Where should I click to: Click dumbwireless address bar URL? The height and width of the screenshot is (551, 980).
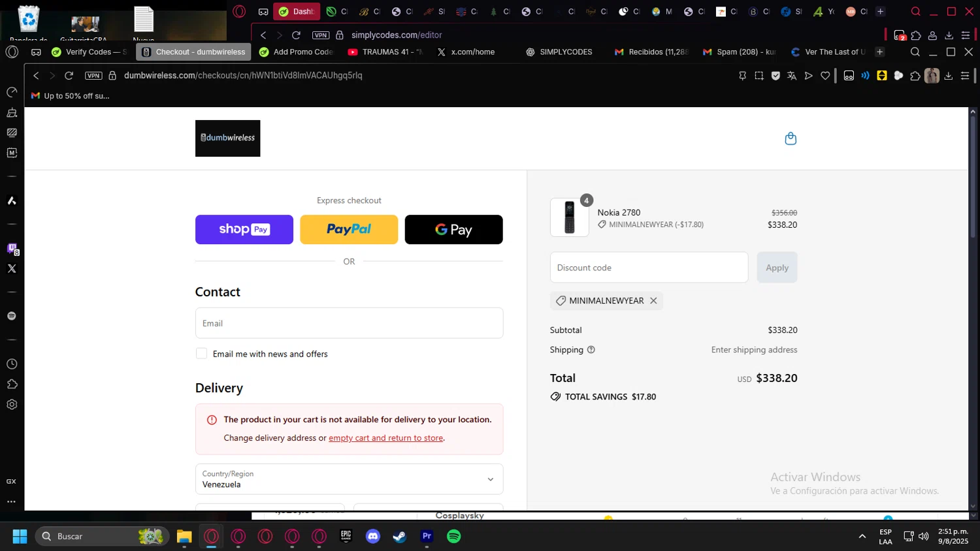click(x=243, y=76)
